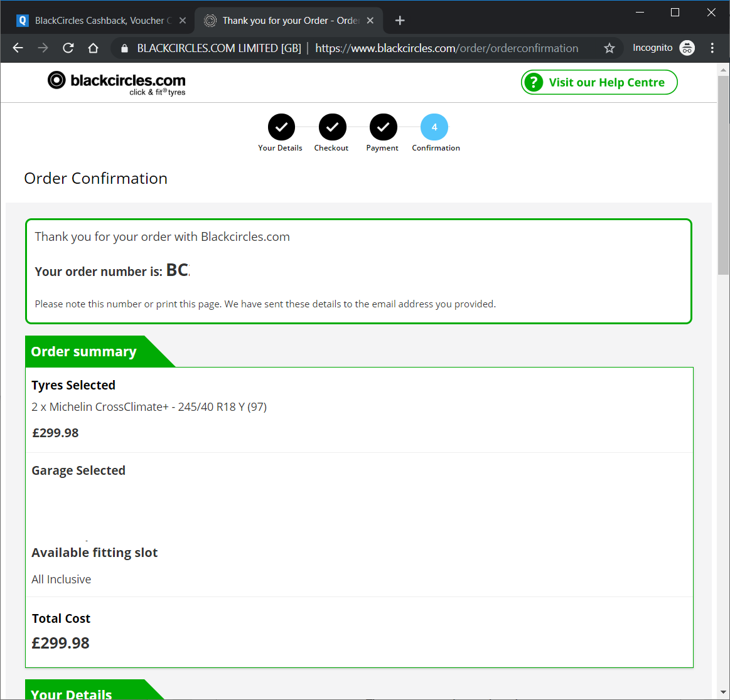Open the Incognito profile icon
730x700 pixels.
coord(687,48)
